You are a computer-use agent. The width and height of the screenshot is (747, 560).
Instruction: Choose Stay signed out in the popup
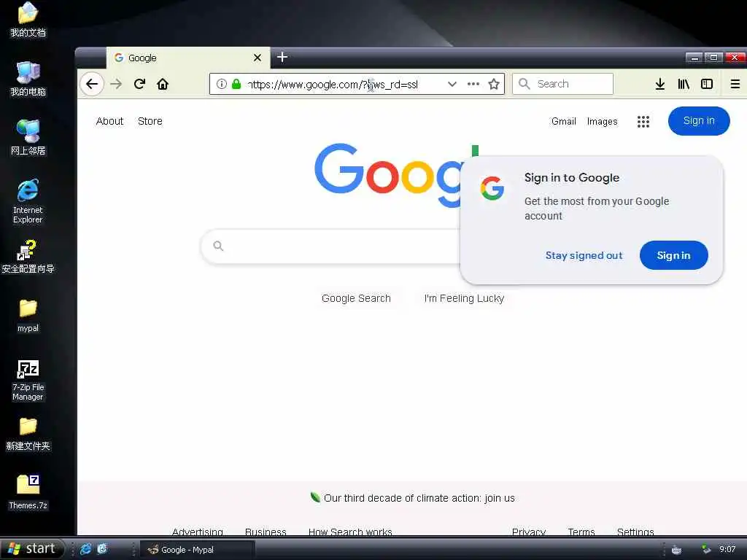[x=584, y=255]
